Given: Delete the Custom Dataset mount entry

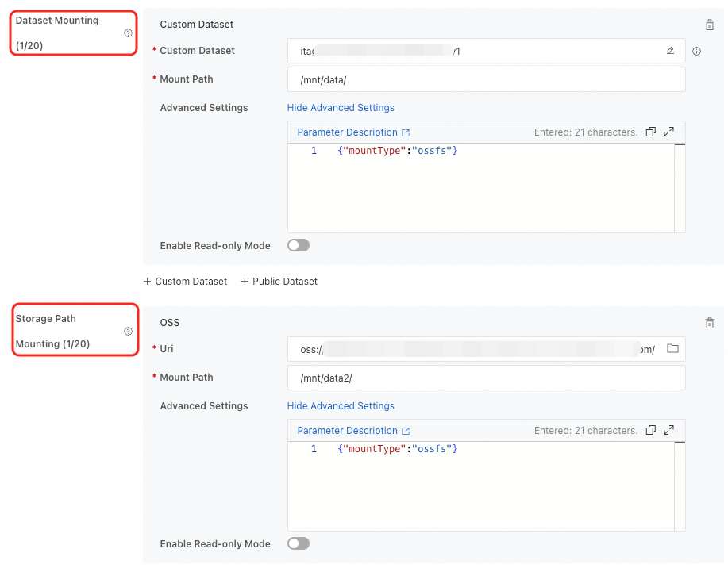Looking at the screenshot, I should pos(710,25).
